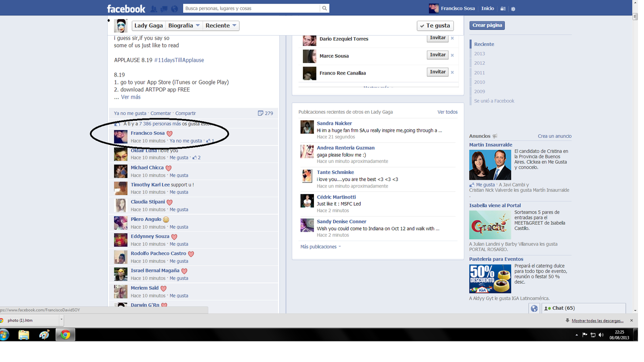Expand the Reciente dropdown
The width and height of the screenshot is (644, 362).
click(221, 26)
